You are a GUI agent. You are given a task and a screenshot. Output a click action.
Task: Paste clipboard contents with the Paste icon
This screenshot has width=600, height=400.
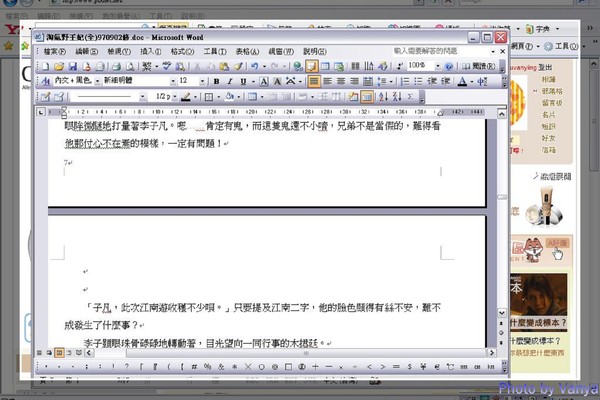[224, 67]
